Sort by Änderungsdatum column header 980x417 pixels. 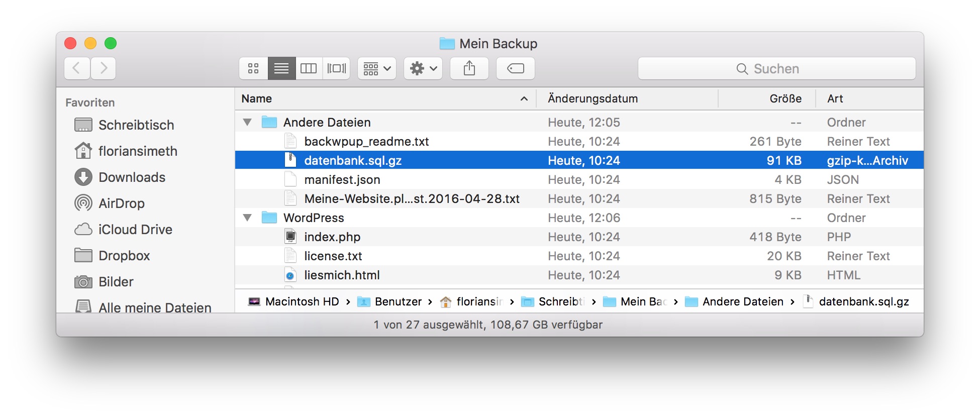point(593,99)
